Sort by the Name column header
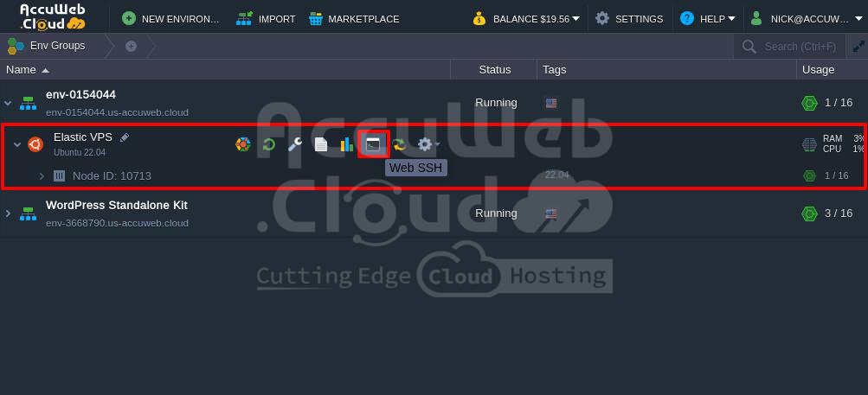The image size is (868, 395). [21, 70]
